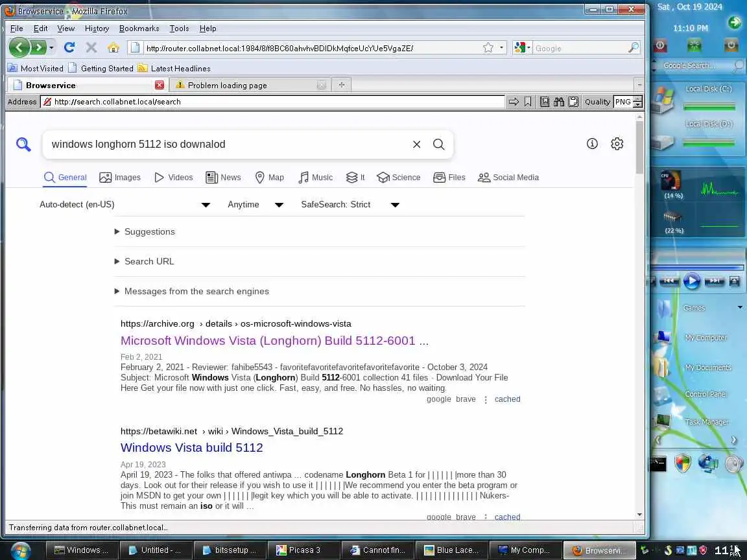This screenshot has height=560, width=747.
Task: Open search preferences gear icon
Action: (617, 144)
